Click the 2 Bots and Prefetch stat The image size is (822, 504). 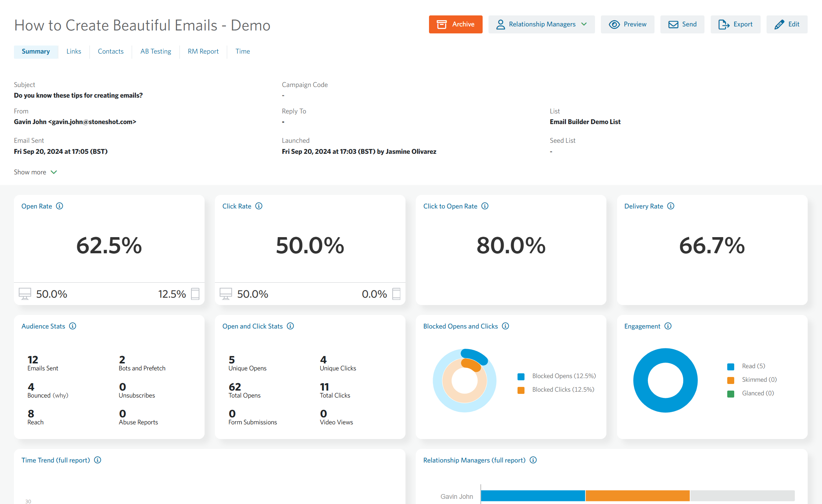142,363
